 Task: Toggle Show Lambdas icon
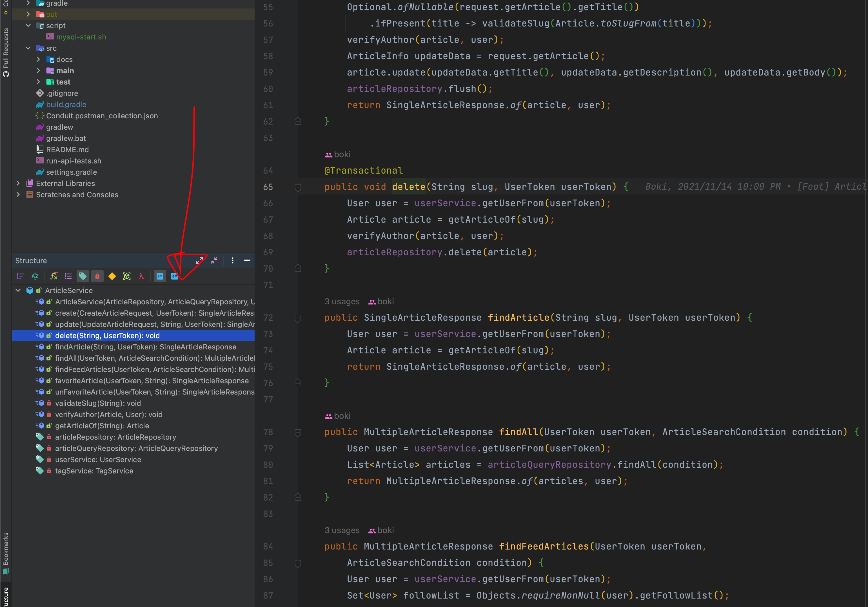[141, 276]
